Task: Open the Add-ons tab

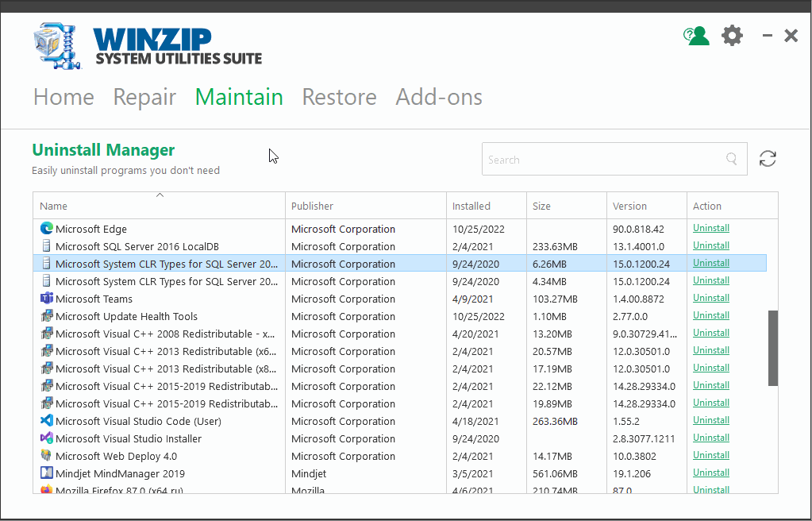Action: (x=439, y=97)
